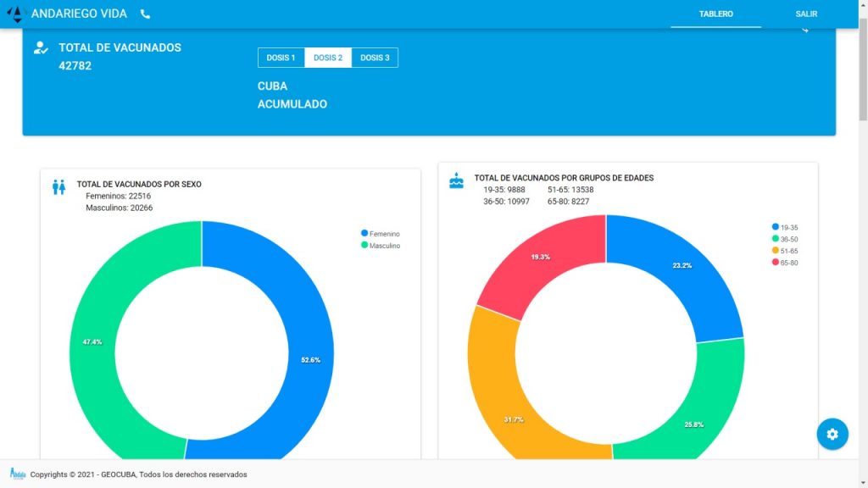This screenshot has width=868, height=488.
Task: Click the vaccinated person checkmark icon
Action: click(41, 48)
